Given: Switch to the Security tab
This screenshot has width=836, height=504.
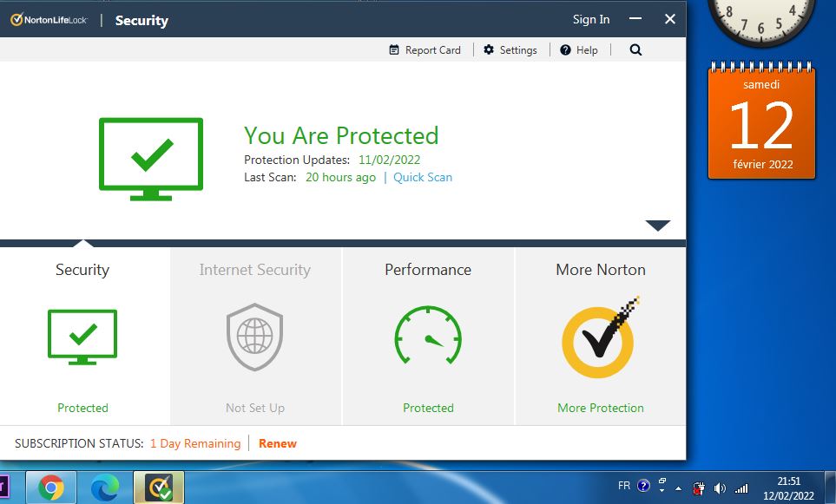Looking at the screenshot, I should coord(85,337).
